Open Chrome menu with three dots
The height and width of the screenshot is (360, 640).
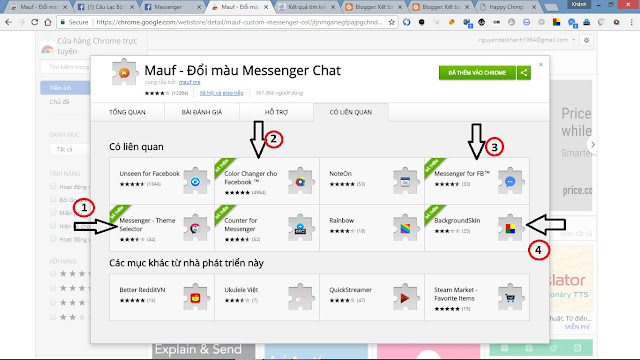coord(631,22)
